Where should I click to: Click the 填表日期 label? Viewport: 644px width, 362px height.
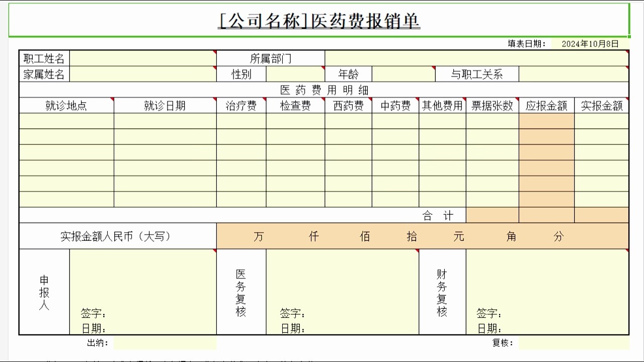pyautogui.click(x=526, y=44)
